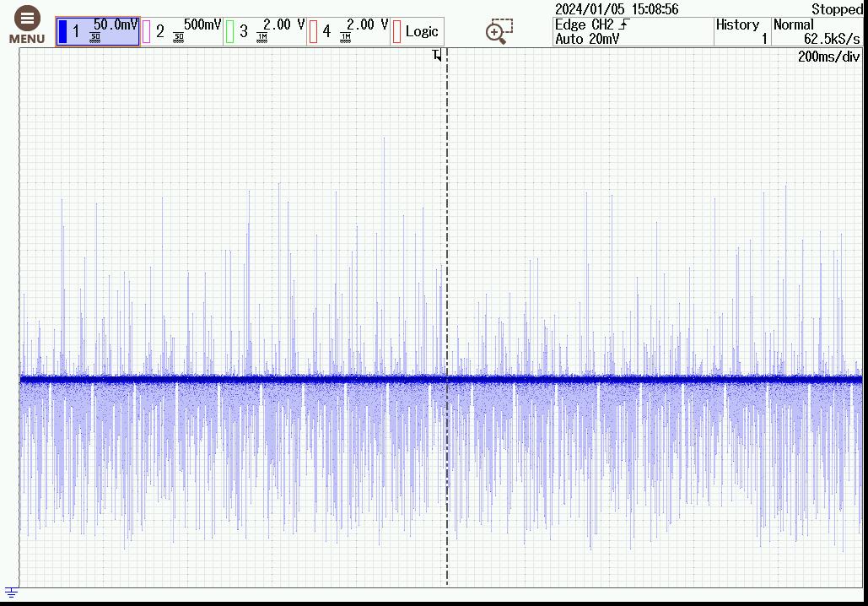Click the 200ms/div time scale label
Screen dimensions: 868x606
(x=828, y=57)
